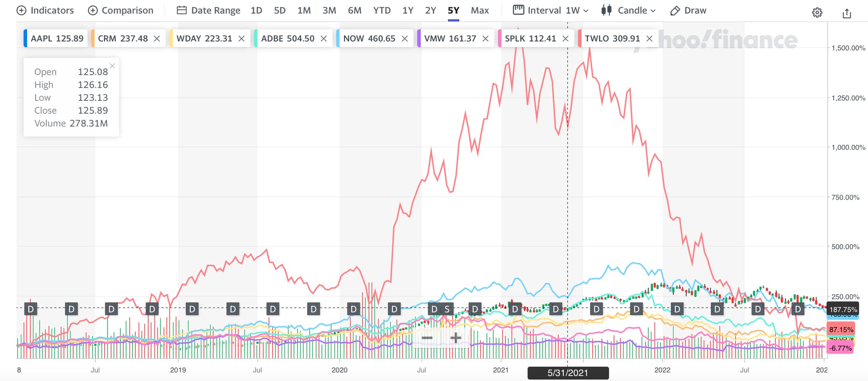Click the ADBE 504.50 symbol label
Image resolution: width=868 pixels, height=381 pixels.
(288, 38)
